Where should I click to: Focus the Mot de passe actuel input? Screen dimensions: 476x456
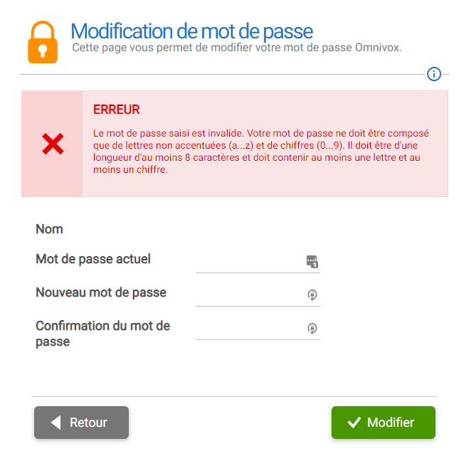pos(249,262)
